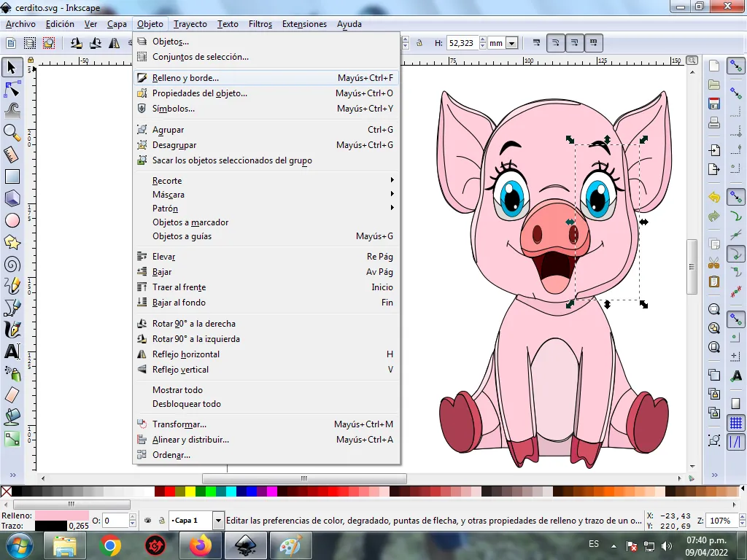Choose Reflejo horizontal menu entry
The image size is (747, 560).
tap(266, 354)
